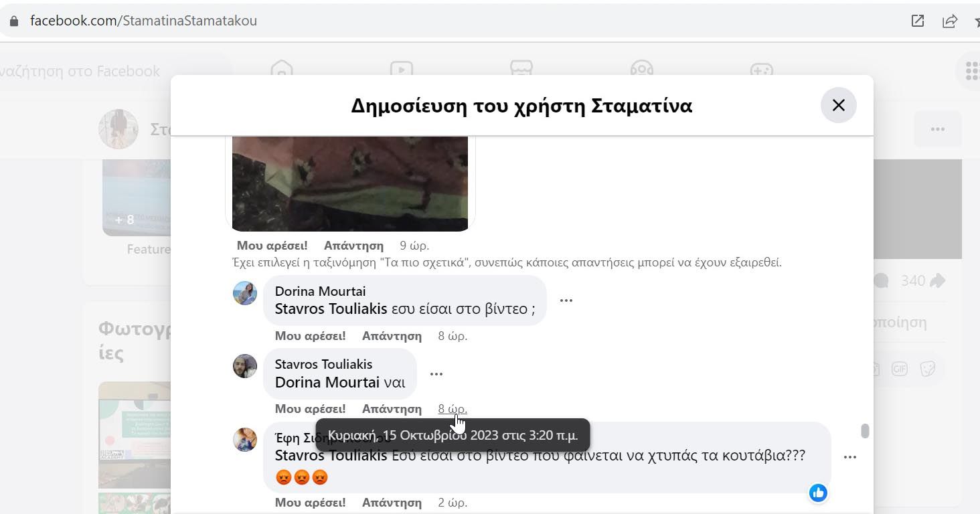Open the '+ 8' featured photos thumbnail

137,198
